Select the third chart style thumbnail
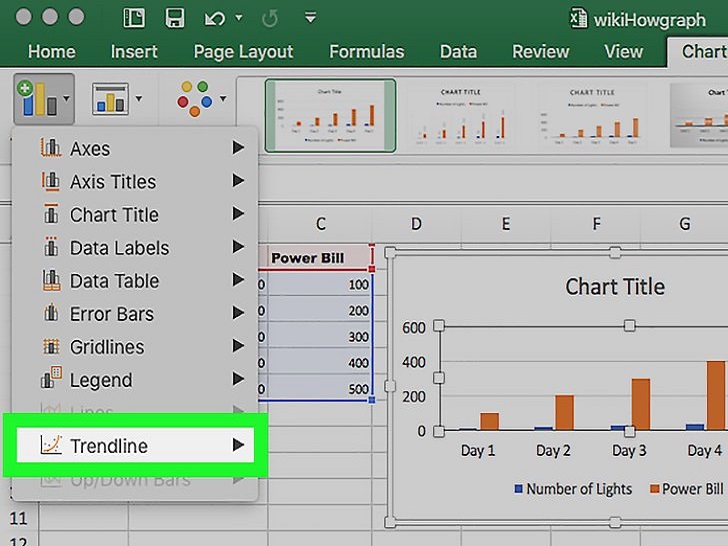 (x=592, y=116)
